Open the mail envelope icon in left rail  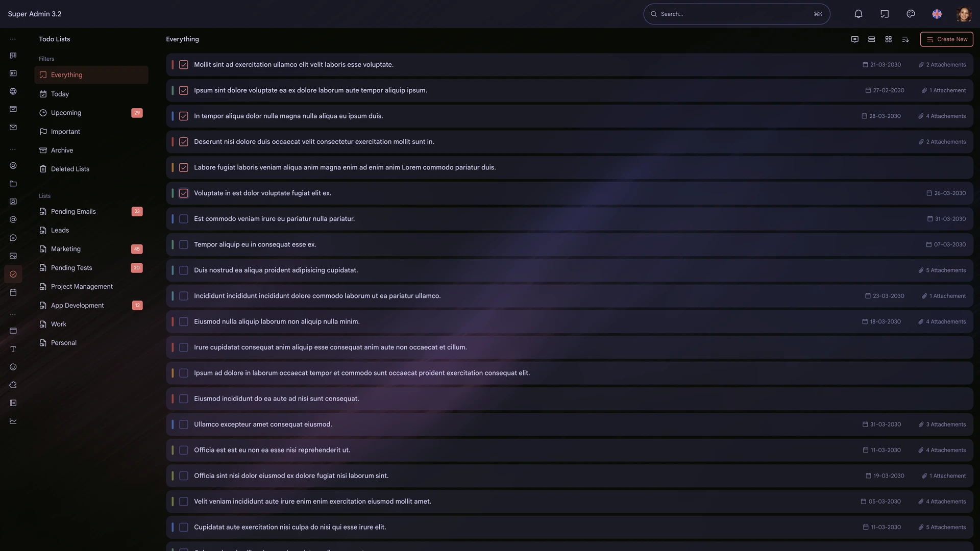[x=13, y=128]
